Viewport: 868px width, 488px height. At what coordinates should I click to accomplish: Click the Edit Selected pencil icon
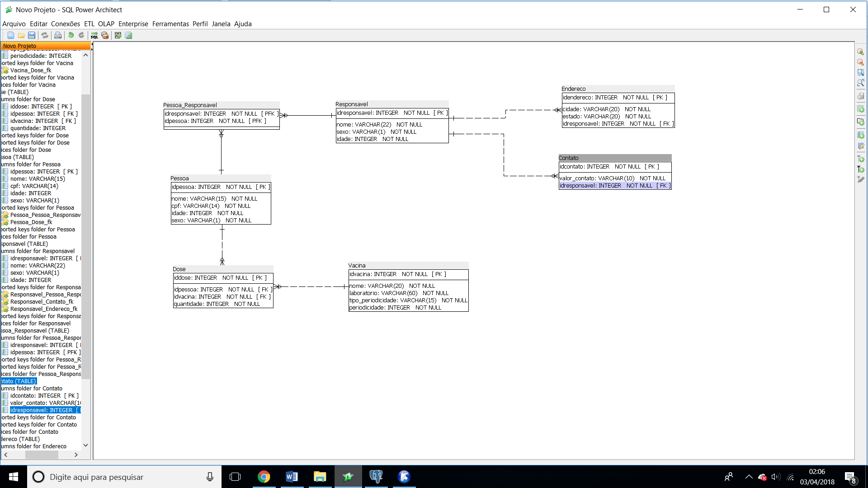[x=861, y=146]
